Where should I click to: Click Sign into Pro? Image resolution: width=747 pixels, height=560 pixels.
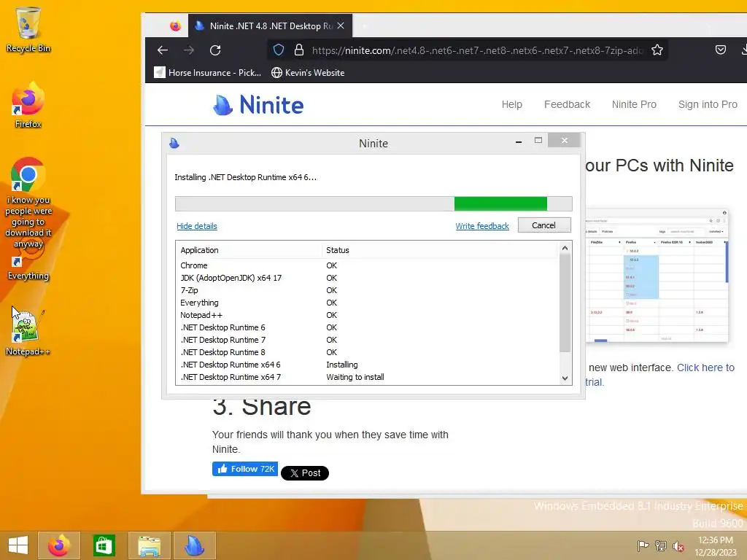[708, 104]
